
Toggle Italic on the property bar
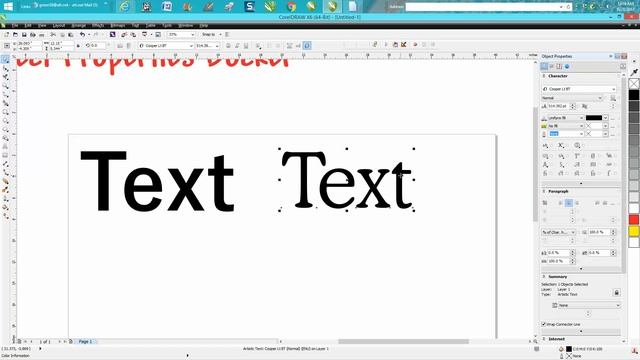237,46
